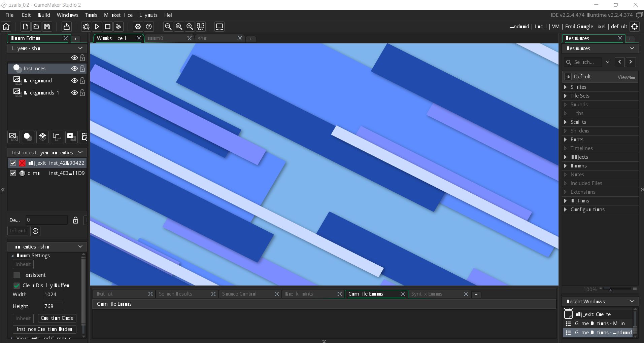644x343 pixels.
Task: Uncheck Clear Display Buffer option
Action: click(16, 285)
